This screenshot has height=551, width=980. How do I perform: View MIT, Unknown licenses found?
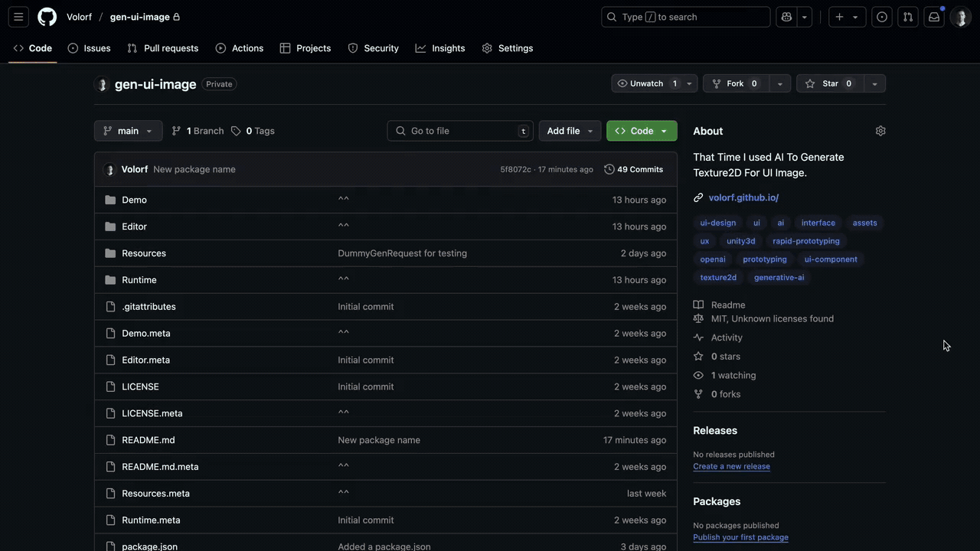tap(772, 318)
